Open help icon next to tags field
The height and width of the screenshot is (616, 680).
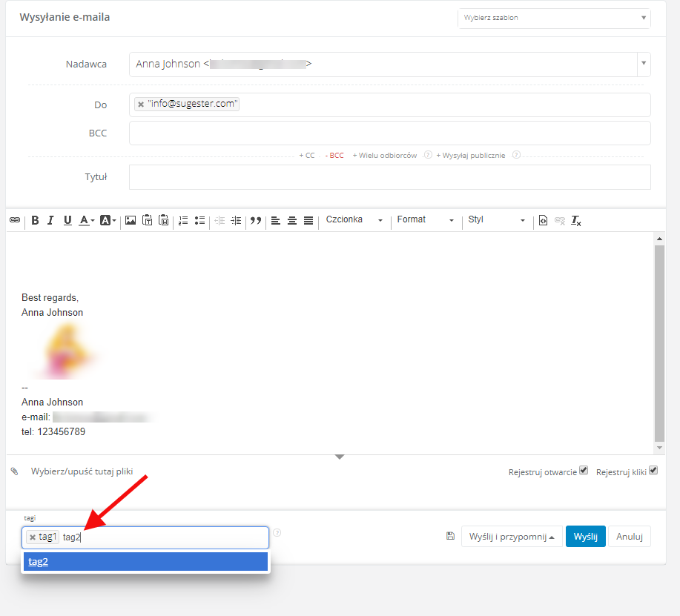(x=277, y=533)
